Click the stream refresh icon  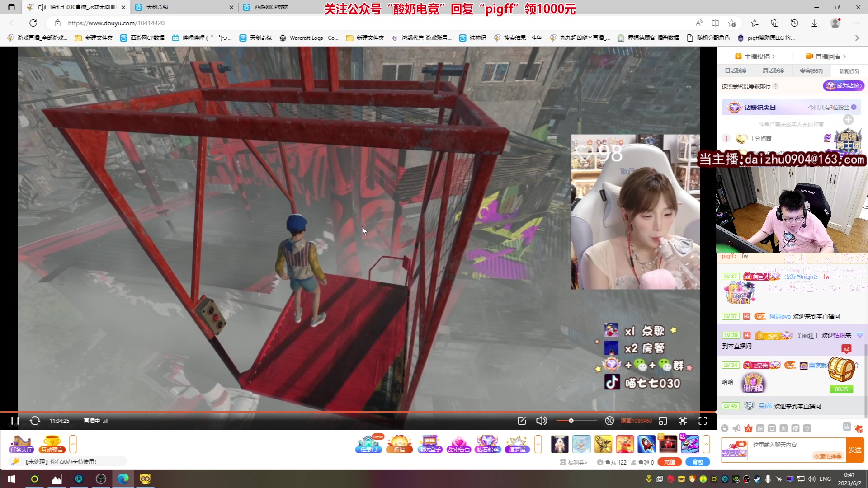tap(35, 421)
